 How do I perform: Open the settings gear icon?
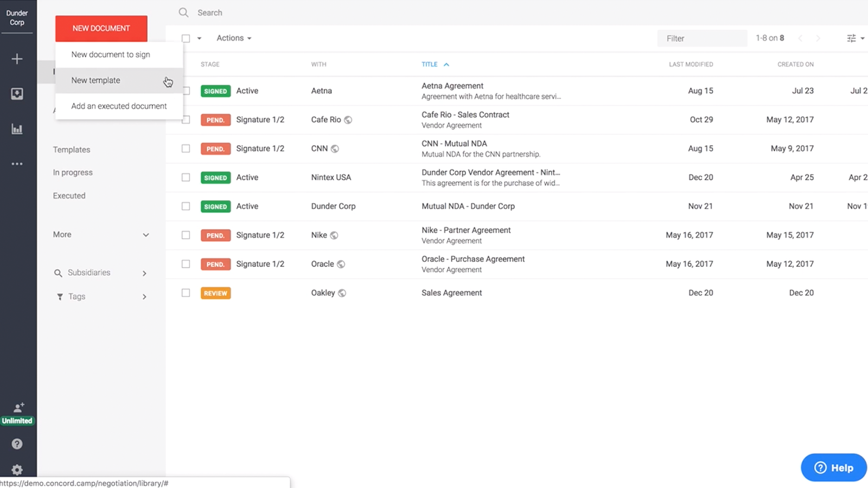[17, 470]
